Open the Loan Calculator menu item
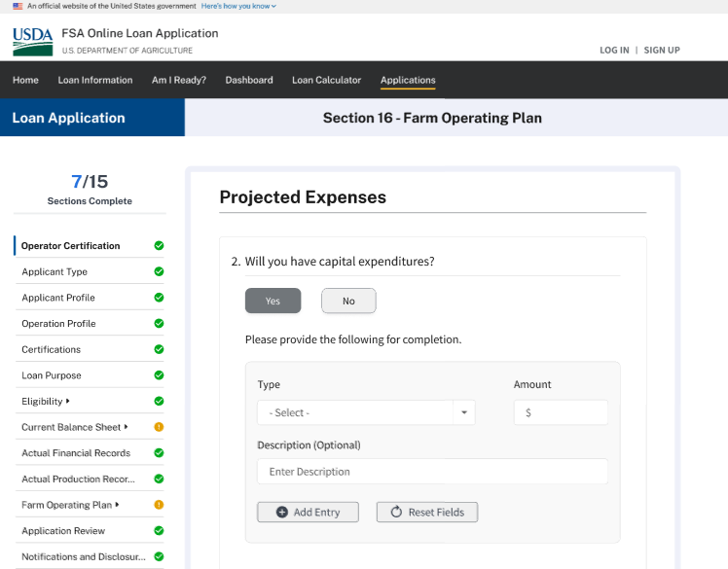 (x=326, y=80)
